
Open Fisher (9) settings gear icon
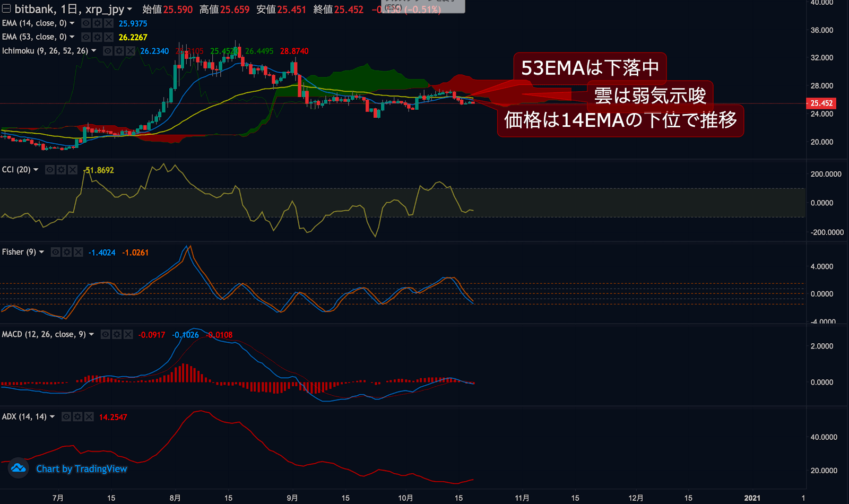pyautogui.click(x=67, y=252)
